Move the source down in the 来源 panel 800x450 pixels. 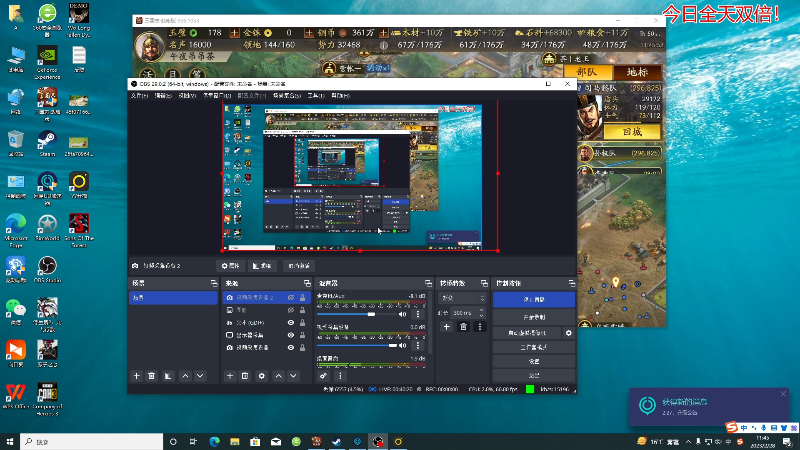pos(293,376)
